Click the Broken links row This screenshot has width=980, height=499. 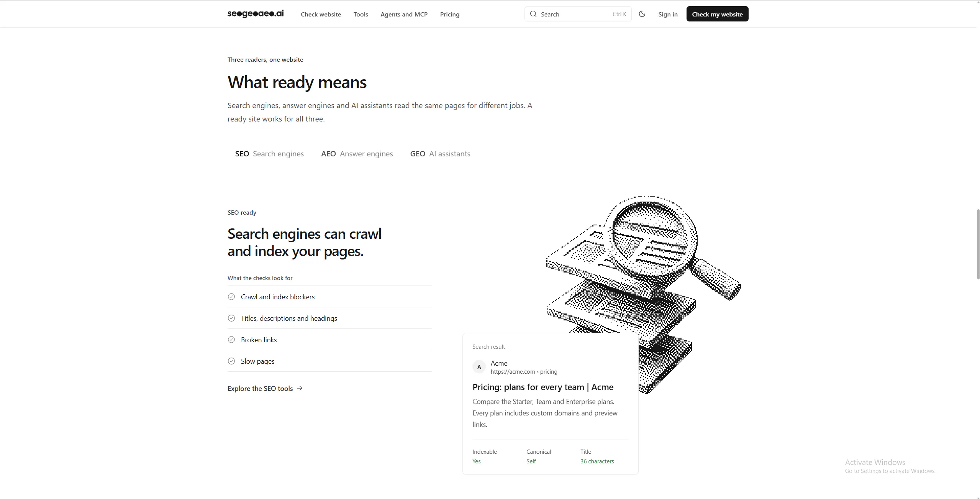pos(330,340)
